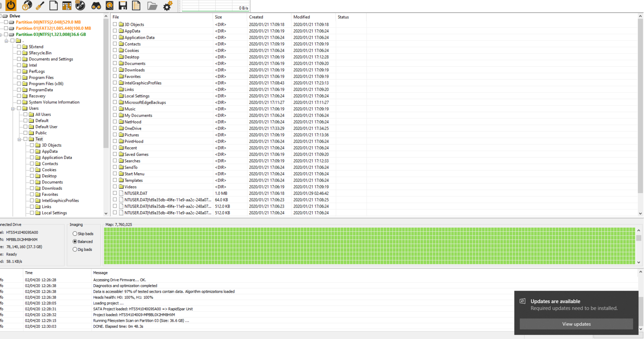
Task: Select Program Files folder in the tree
Action: pos(41,77)
